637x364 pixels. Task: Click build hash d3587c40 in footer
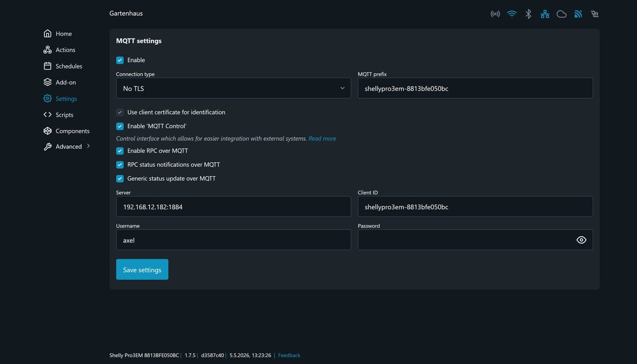click(x=212, y=356)
